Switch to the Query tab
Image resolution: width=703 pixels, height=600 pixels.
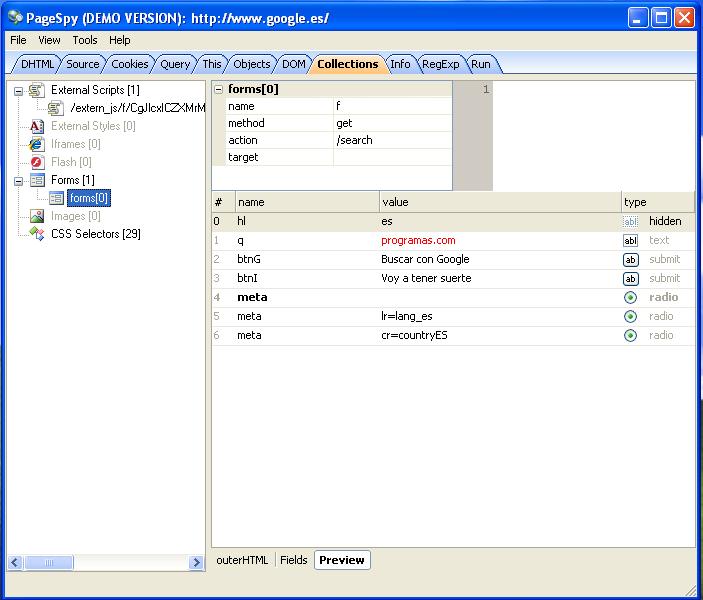pyautogui.click(x=175, y=64)
